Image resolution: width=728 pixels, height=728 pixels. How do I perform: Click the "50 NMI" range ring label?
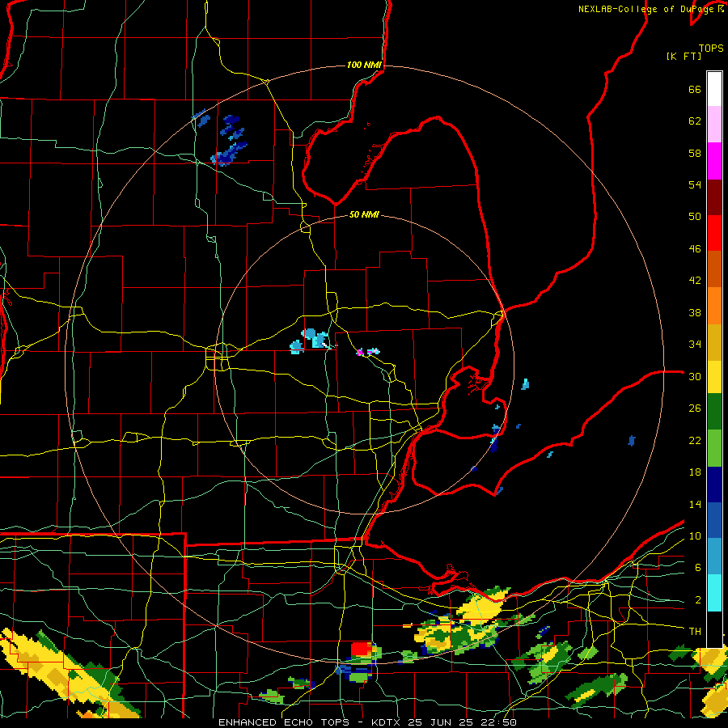click(x=364, y=214)
